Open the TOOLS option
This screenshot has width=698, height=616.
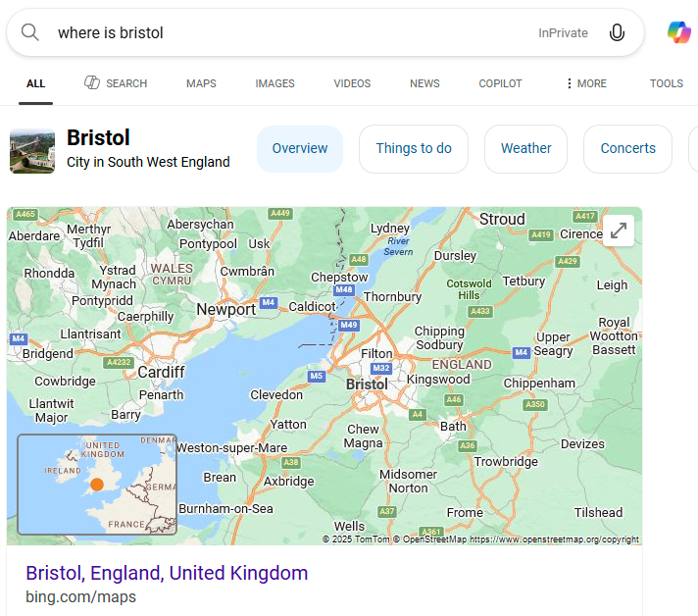coord(666,83)
